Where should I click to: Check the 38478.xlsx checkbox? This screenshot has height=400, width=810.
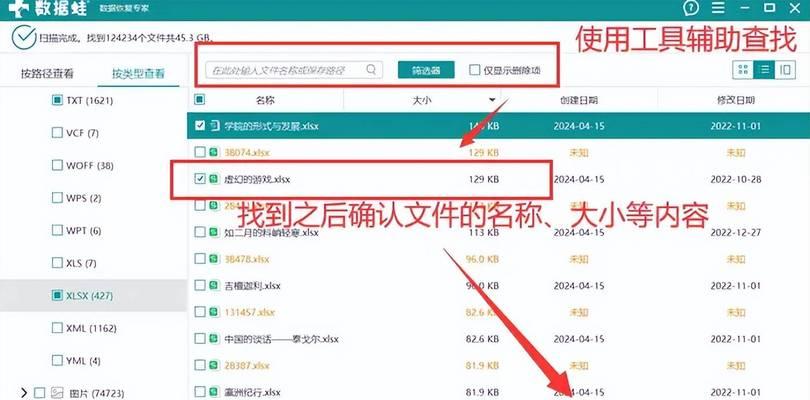(199, 258)
